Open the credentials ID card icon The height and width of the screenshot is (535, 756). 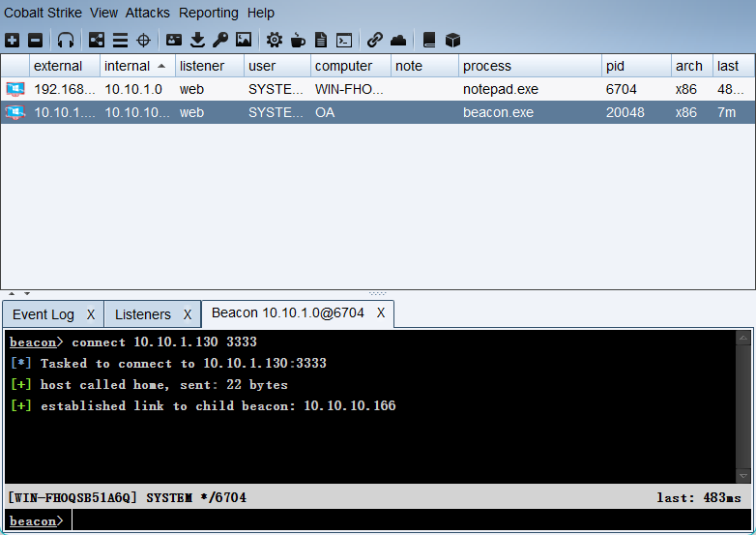(x=174, y=40)
